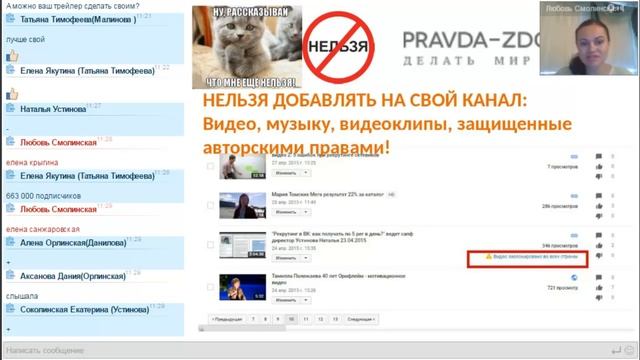Viewport: 640px width, 360px height.
Task: Click Изменить button for Тамилла Полежаева video
Action: (x=286, y=300)
